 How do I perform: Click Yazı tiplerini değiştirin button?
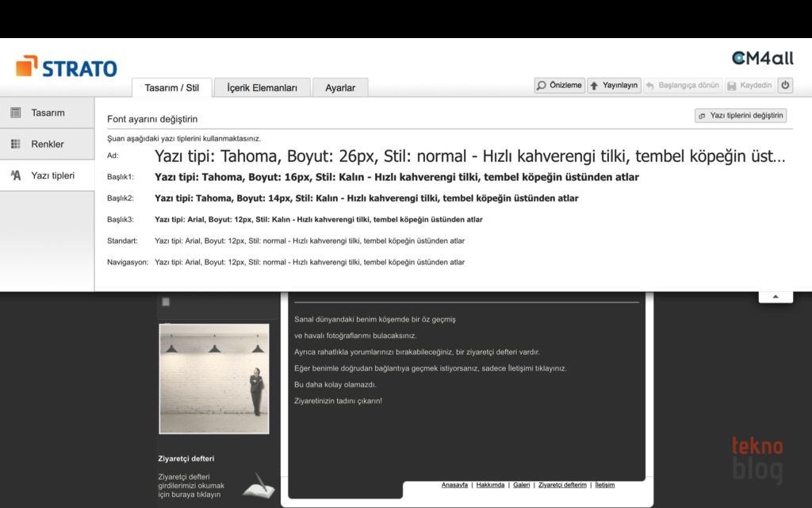coord(741,116)
